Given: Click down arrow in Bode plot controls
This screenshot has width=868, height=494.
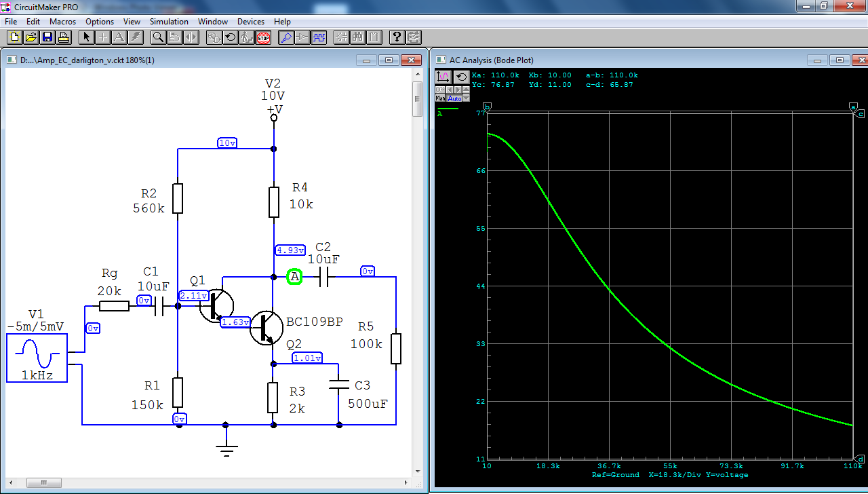Looking at the screenshot, I should point(466,98).
